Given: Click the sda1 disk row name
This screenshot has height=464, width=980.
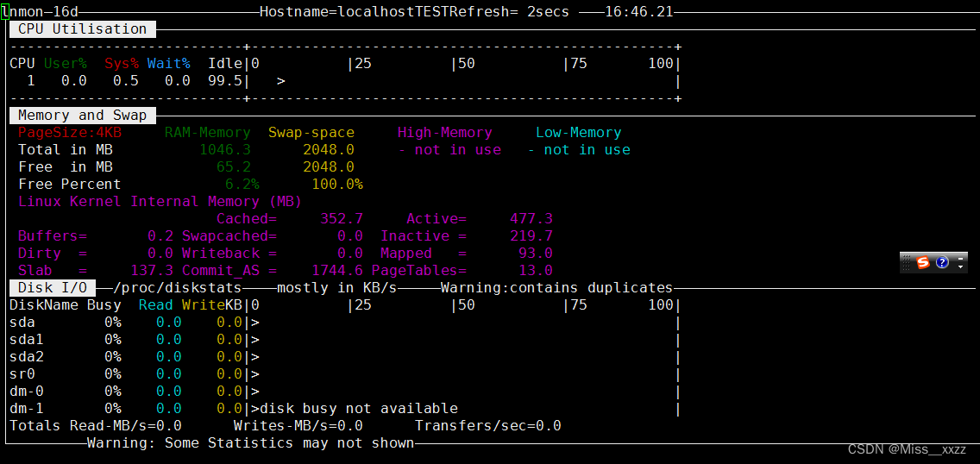Looking at the screenshot, I should click(x=26, y=340).
